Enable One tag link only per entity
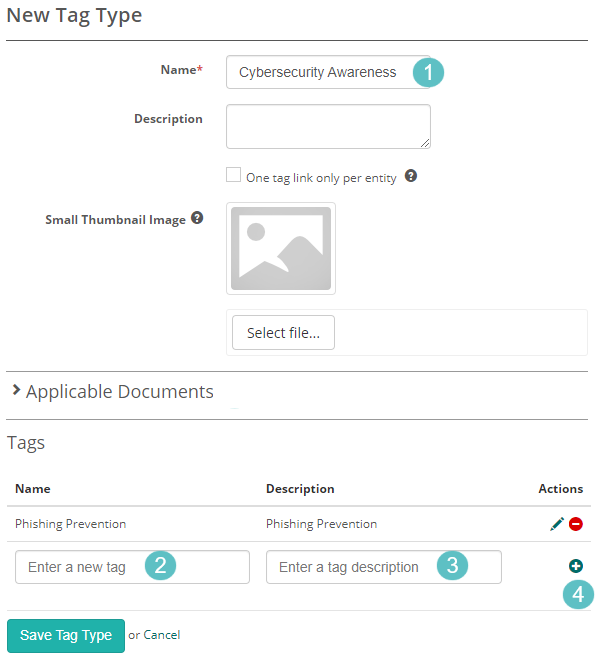The width and height of the screenshot is (600, 662). (x=234, y=175)
